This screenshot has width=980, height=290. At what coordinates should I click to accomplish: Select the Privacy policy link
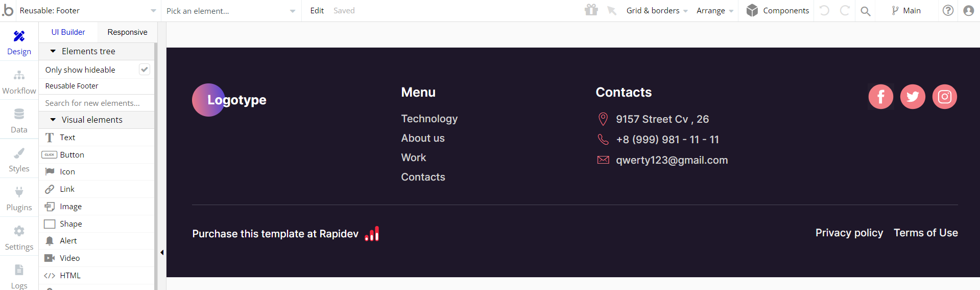tap(849, 233)
